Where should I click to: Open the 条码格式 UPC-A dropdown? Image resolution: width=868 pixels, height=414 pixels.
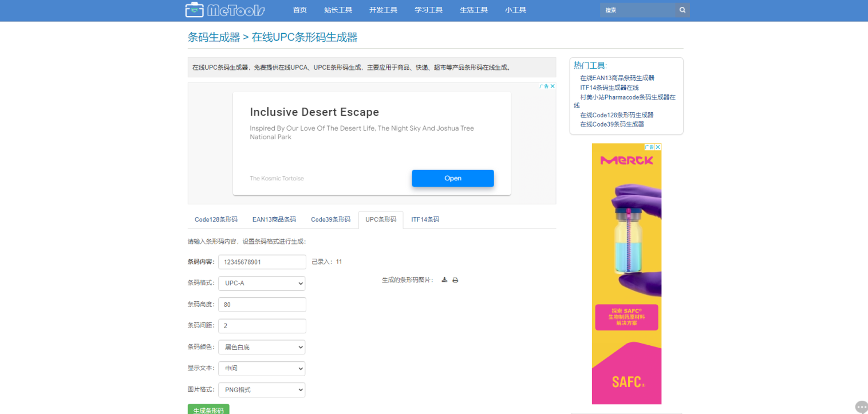coord(262,283)
